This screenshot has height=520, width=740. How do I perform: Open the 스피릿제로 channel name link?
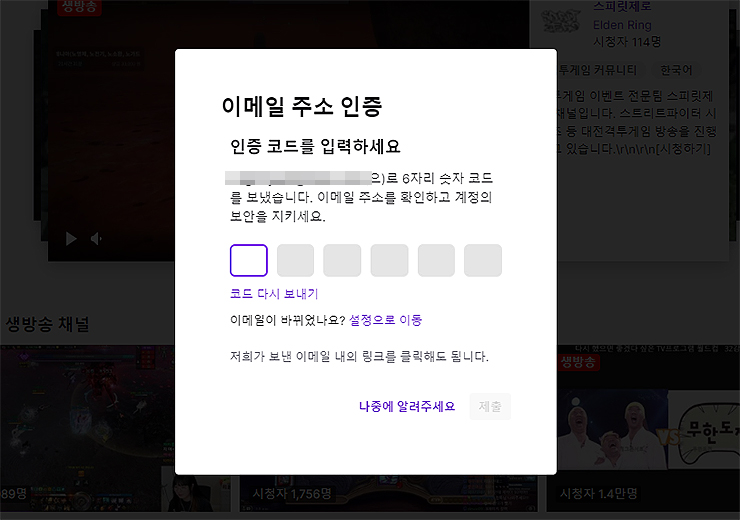click(622, 6)
